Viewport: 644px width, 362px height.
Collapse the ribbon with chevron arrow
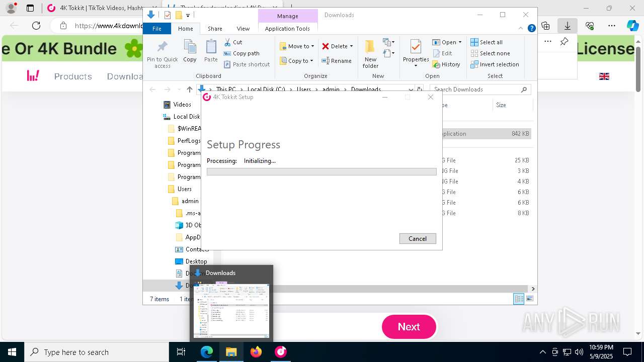click(x=521, y=29)
